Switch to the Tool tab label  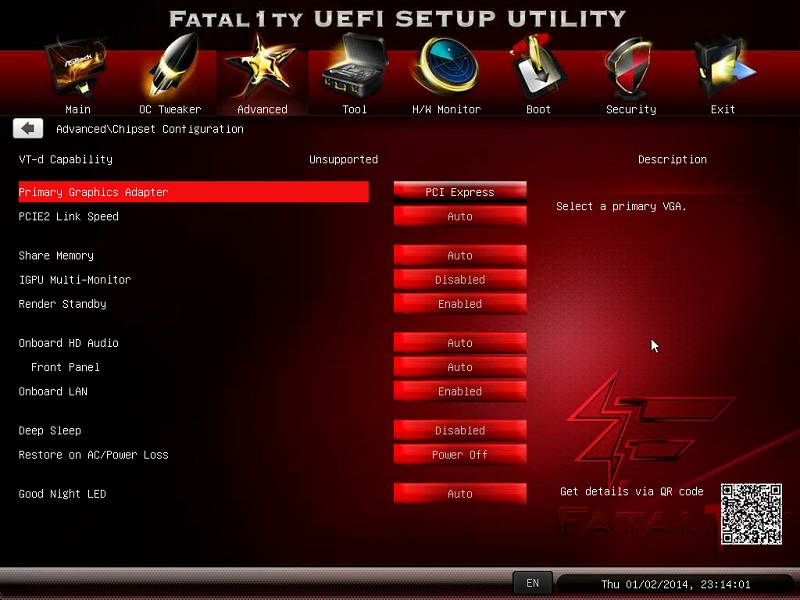(355, 109)
